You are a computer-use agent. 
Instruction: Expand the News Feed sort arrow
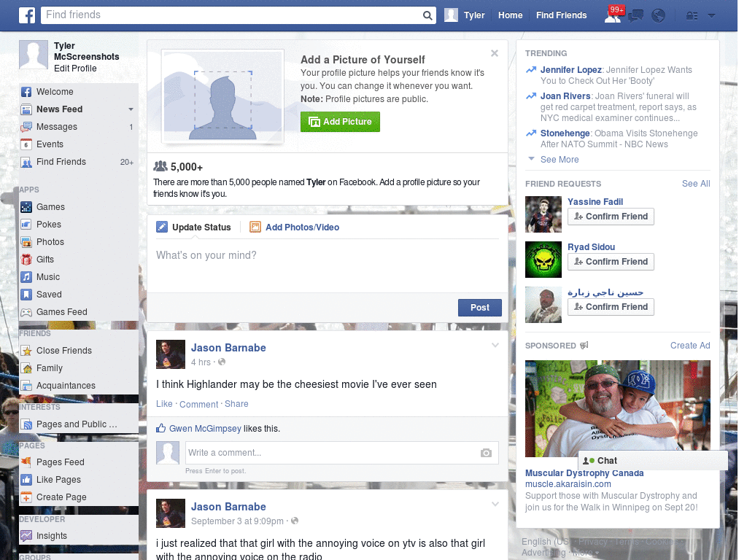(x=131, y=109)
